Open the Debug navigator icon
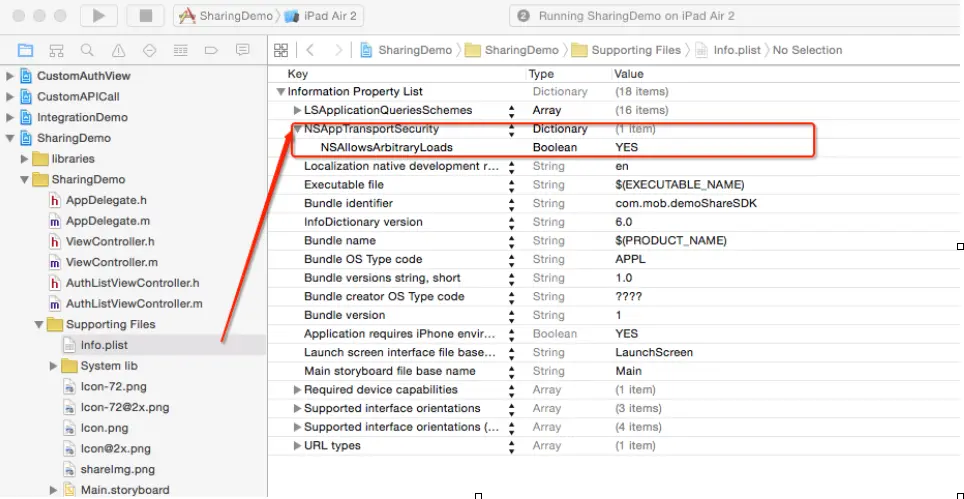The width and height of the screenshot is (964, 499). [181, 50]
